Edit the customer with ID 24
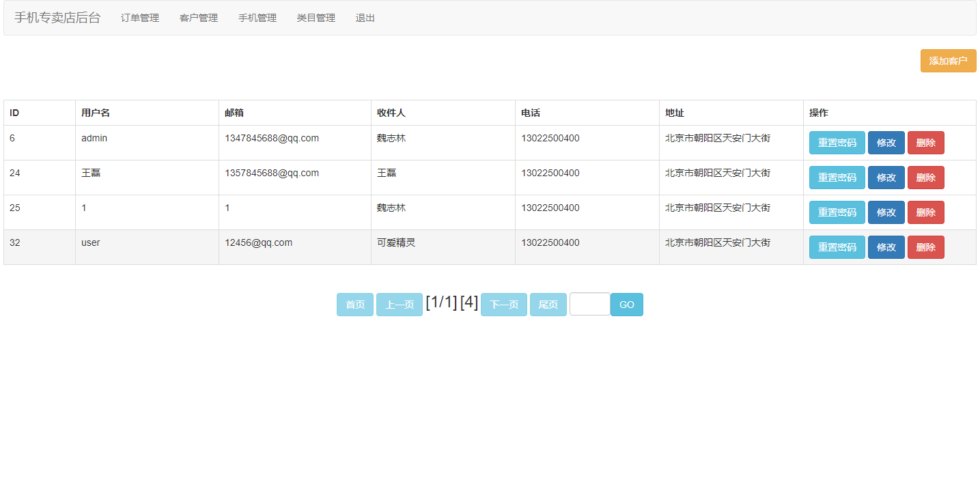The width and height of the screenshot is (980, 504). (886, 178)
